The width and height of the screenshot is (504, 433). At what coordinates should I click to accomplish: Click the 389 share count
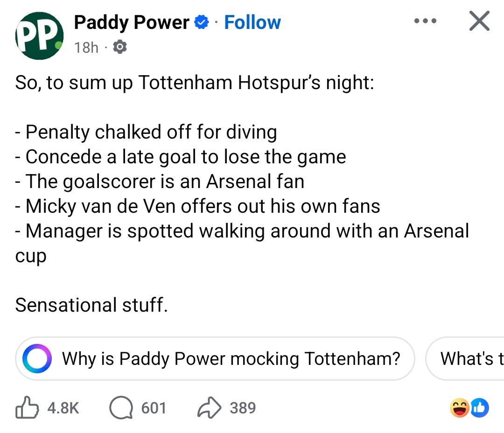(243, 408)
